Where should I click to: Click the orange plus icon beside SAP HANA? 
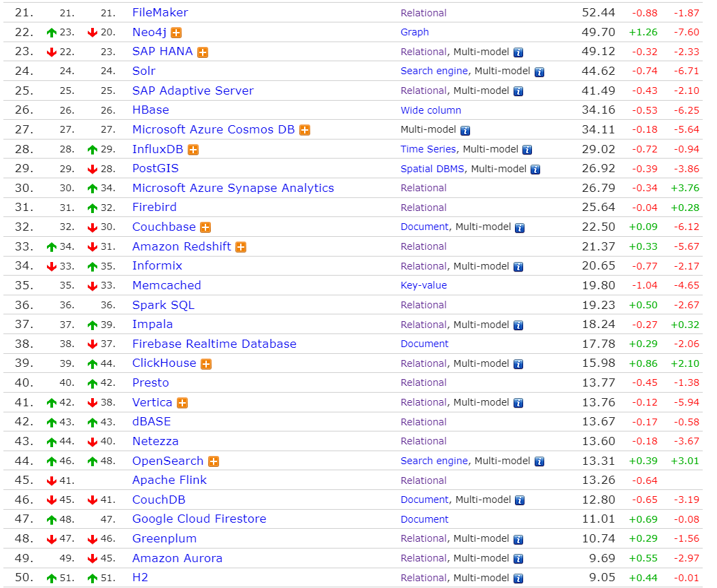pos(203,52)
